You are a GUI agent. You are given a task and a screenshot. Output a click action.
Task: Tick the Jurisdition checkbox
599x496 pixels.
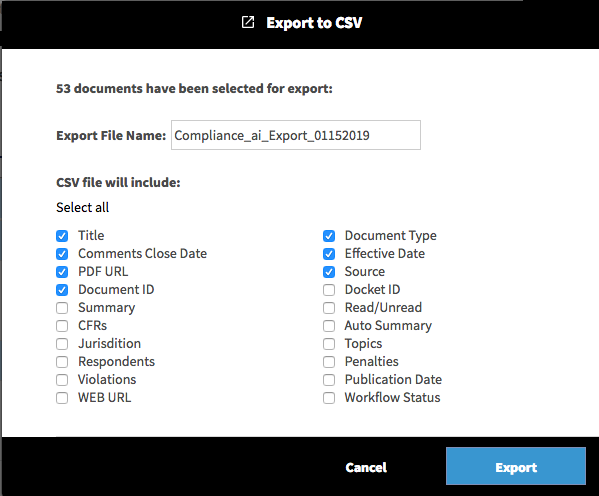(x=62, y=344)
